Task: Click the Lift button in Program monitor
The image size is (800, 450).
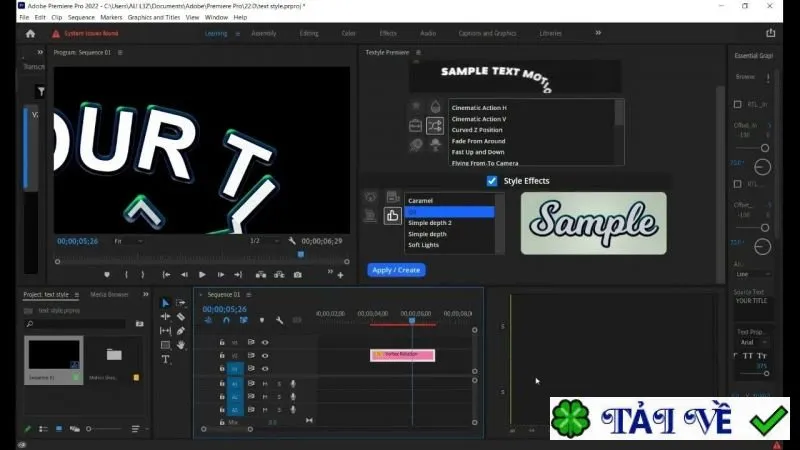Action: (x=261, y=274)
